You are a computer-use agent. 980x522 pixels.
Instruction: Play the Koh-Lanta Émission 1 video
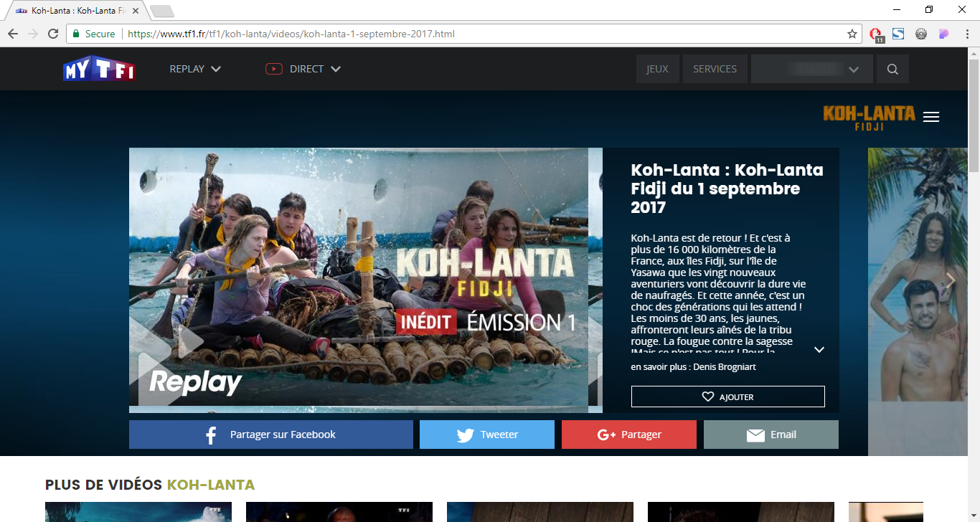pos(366,280)
